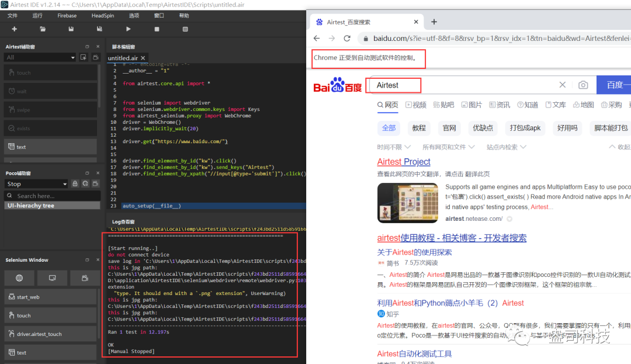
Task: Switch to the 视频 search tab
Action: pyautogui.click(x=416, y=105)
